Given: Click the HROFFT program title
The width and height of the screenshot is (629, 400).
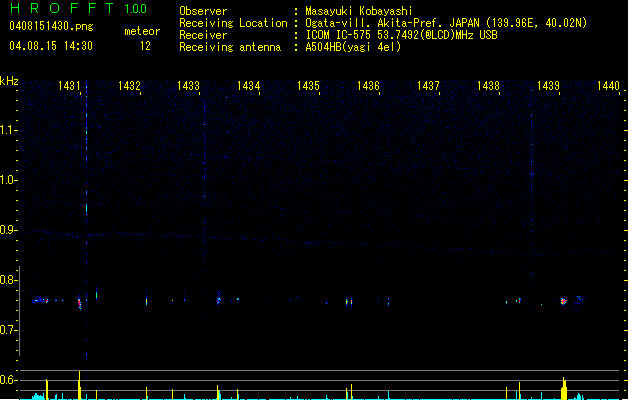Looking at the screenshot, I should (62, 8).
